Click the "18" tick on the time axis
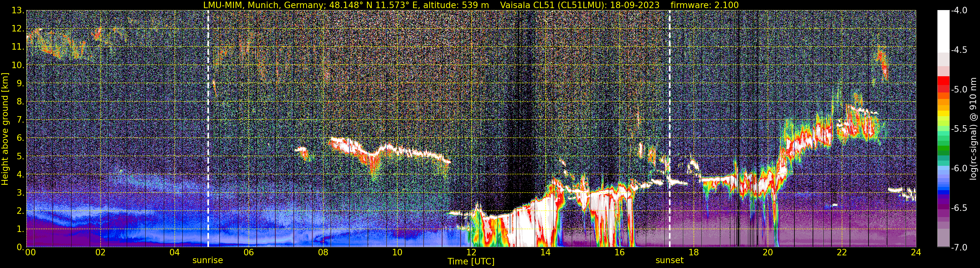The image size is (980, 268). (694, 252)
